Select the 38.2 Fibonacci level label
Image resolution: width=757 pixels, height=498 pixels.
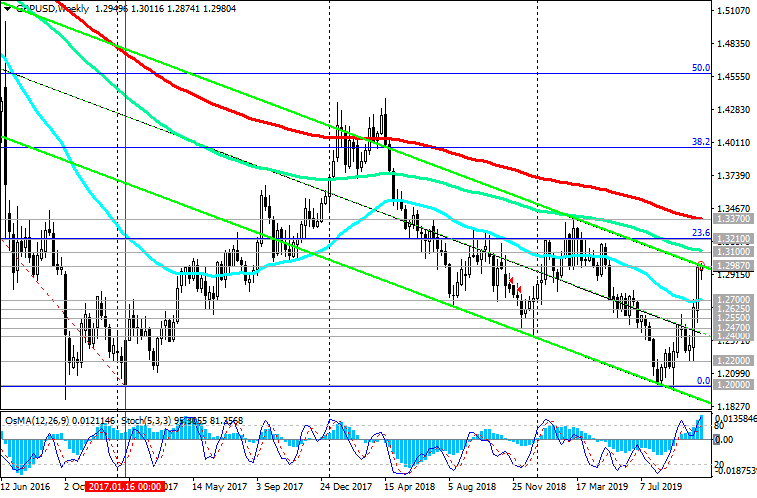click(x=701, y=142)
